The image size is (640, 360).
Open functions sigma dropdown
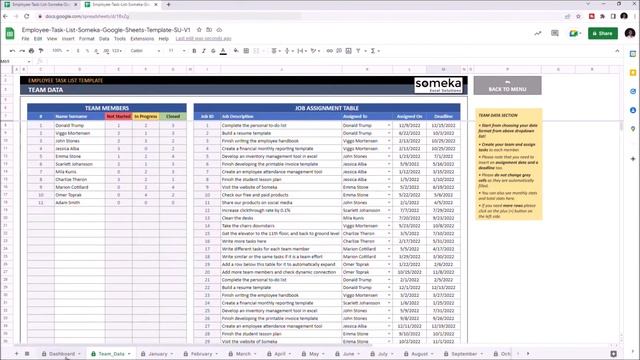point(375,51)
